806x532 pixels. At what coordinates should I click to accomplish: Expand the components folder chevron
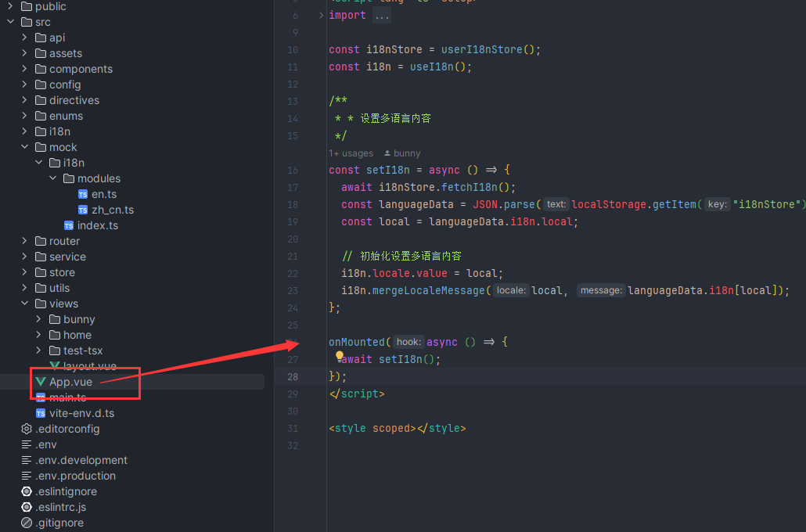25,69
